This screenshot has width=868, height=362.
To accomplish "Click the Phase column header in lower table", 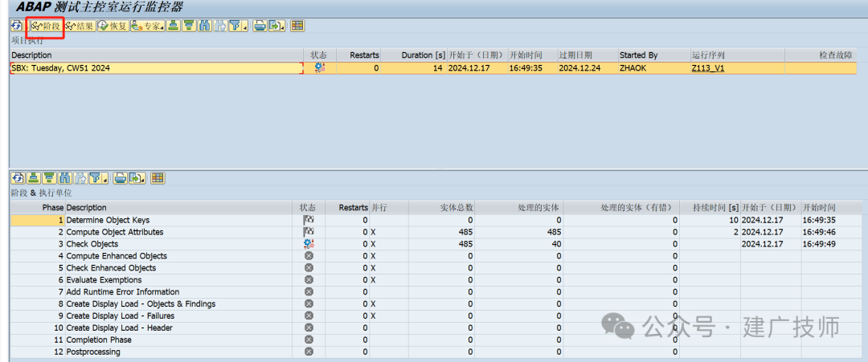I will click(38, 208).
